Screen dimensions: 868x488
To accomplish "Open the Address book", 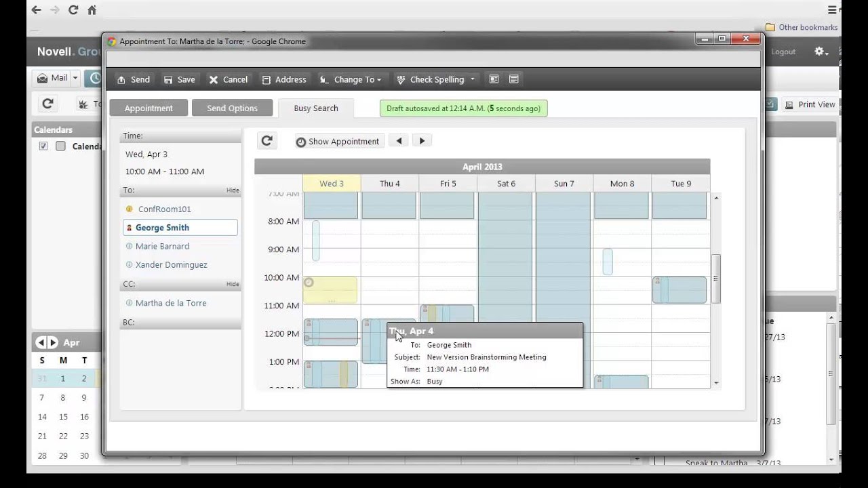I will click(x=284, y=79).
